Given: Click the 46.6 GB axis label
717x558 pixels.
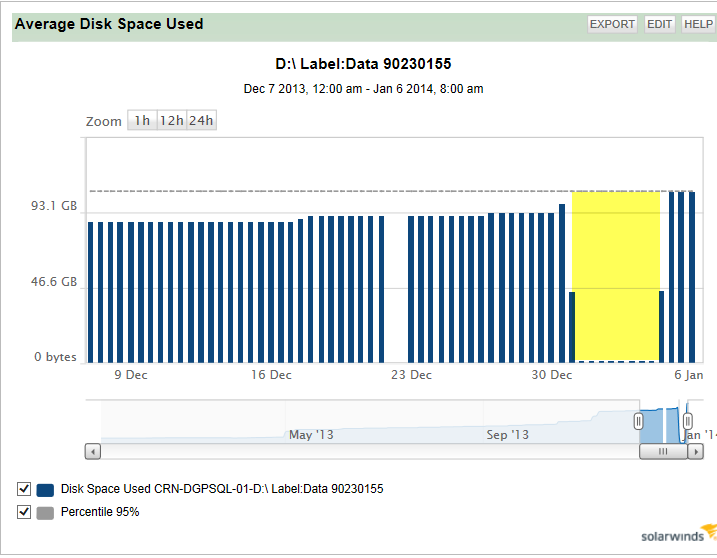Looking at the screenshot, I should point(54,282).
